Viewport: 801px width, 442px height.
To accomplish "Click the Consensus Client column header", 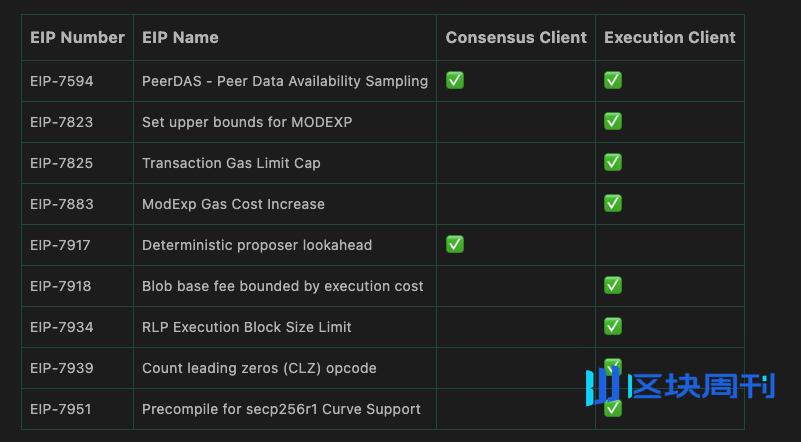I will (x=516, y=38).
